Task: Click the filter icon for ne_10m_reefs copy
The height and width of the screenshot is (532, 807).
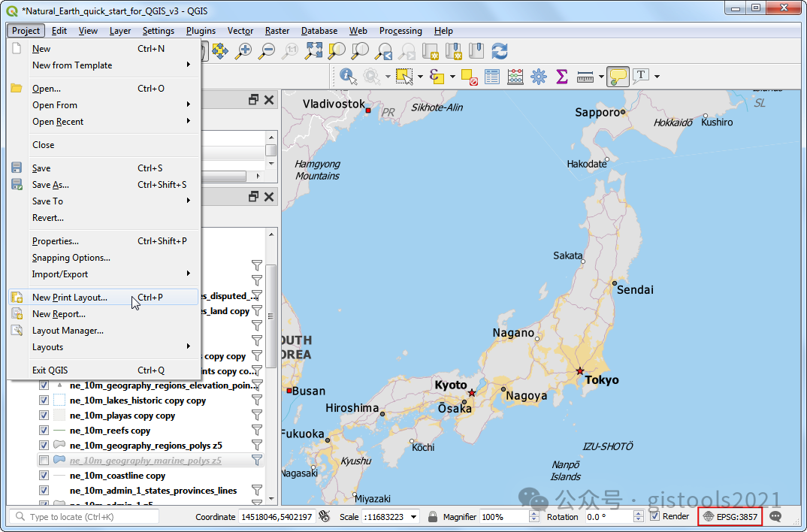Action: (257, 430)
